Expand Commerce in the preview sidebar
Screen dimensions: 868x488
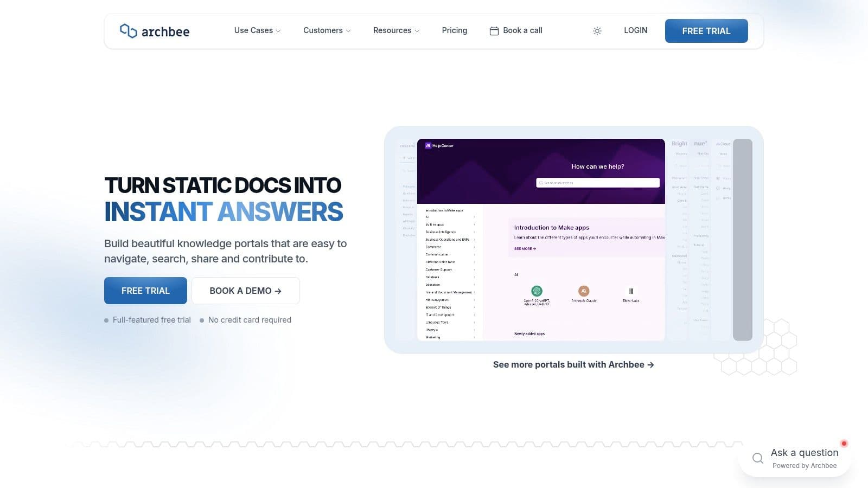[450, 247]
